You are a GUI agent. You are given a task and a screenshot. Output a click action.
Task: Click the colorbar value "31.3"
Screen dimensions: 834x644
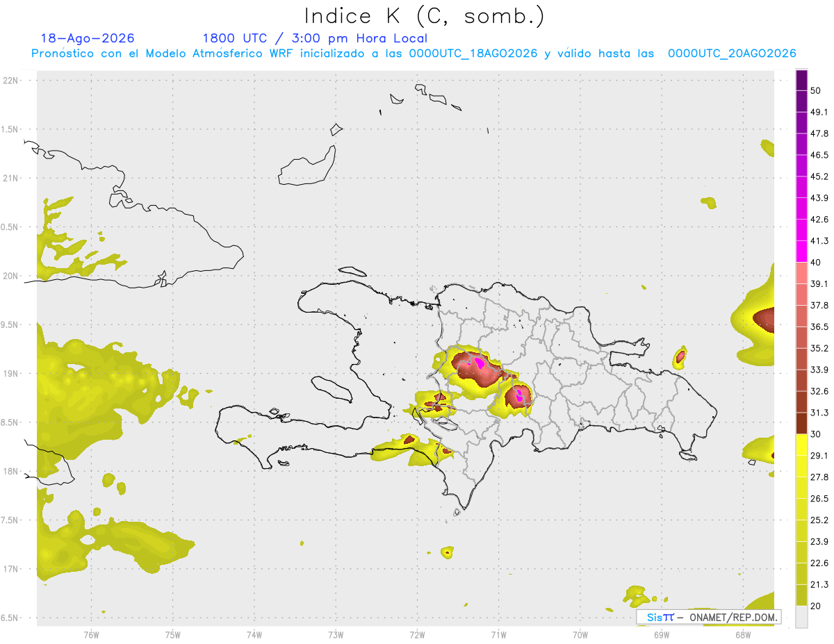[819, 413]
